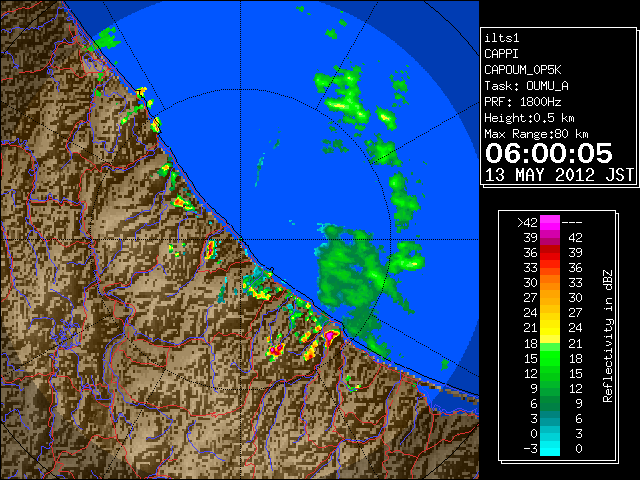
Task: Click the 'Reflectivity in dBZ' legend title
Action: pos(607,336)
